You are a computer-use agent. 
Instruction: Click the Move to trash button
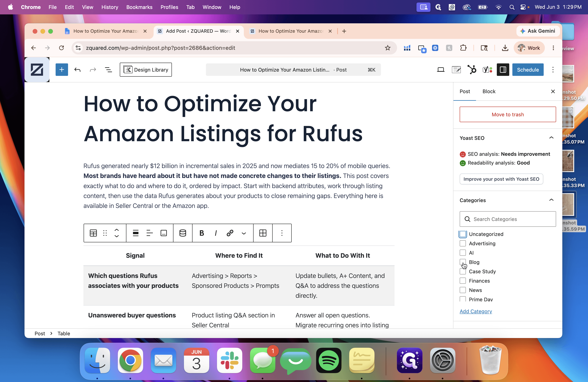click(507, 114)
